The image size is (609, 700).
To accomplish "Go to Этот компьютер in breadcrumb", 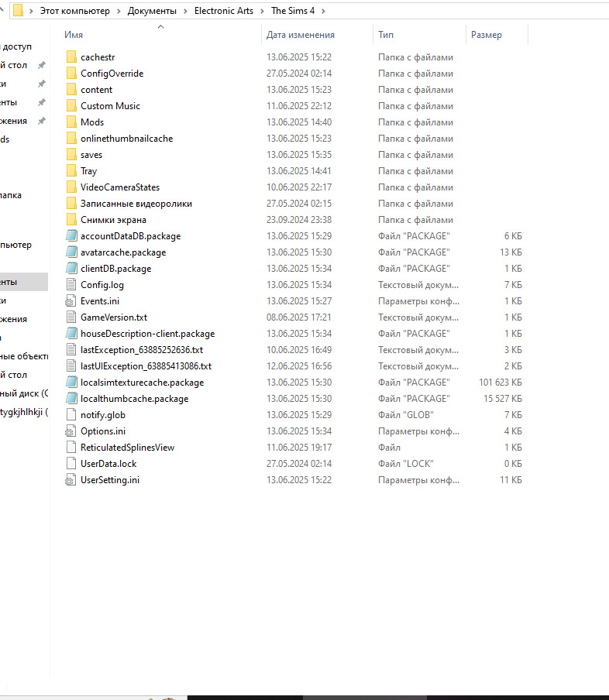I will [75, 11].
